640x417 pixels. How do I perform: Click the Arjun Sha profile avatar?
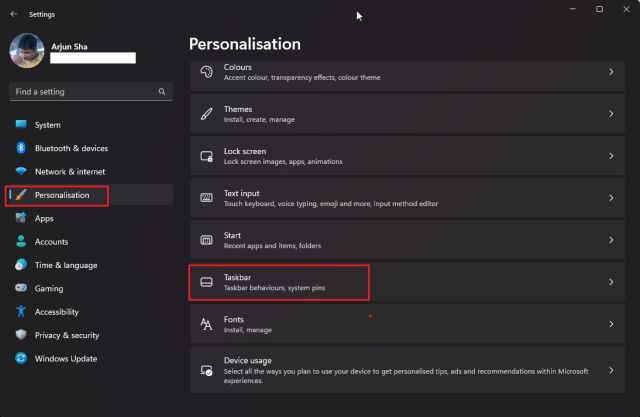click(x=27, y=52)
